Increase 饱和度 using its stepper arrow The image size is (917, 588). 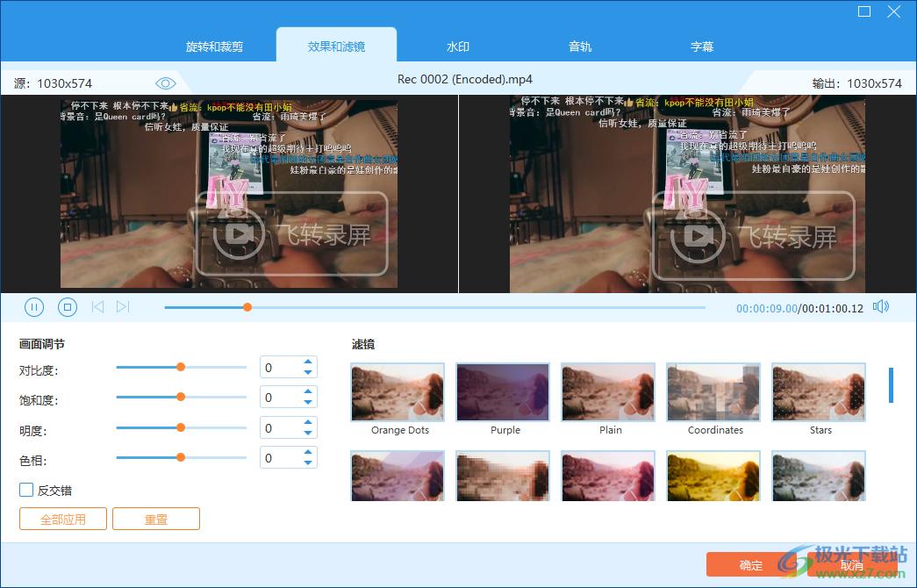tap(307, 391)
